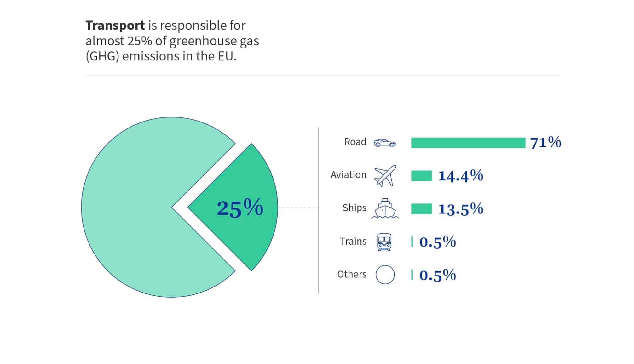Click the Ships green bar
The height and width of the screenshot is (364, 634).
pos(421,209)
